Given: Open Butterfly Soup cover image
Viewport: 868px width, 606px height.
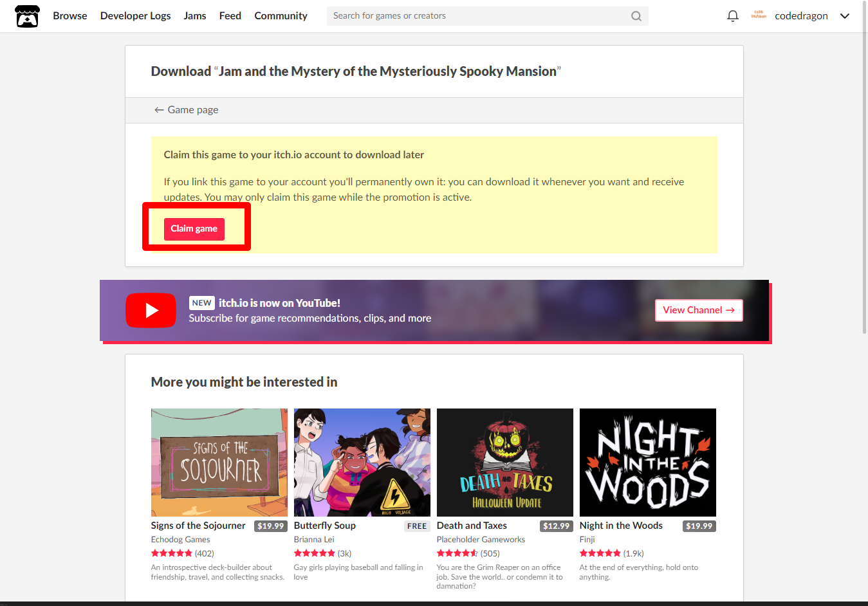Looking at the screenshot, I should [x=362, y=463].
